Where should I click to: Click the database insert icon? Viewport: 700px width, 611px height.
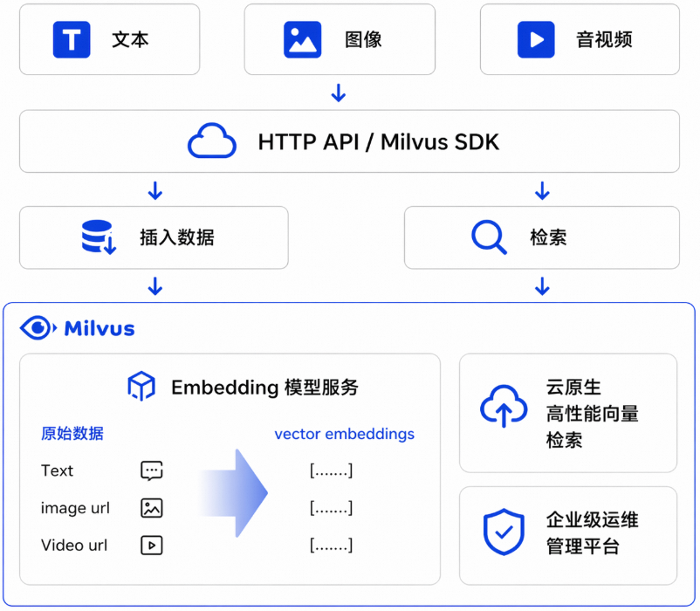100,237
